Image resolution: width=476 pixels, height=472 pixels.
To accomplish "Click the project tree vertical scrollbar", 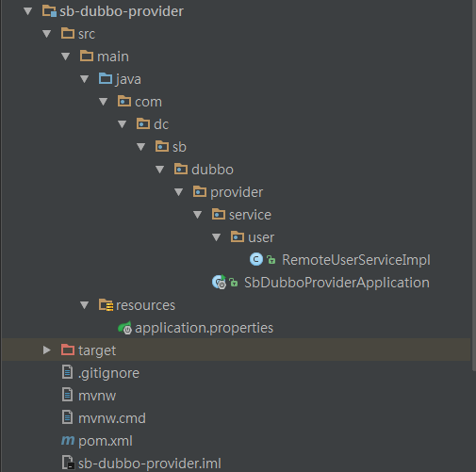I will [x=474, y=186].
